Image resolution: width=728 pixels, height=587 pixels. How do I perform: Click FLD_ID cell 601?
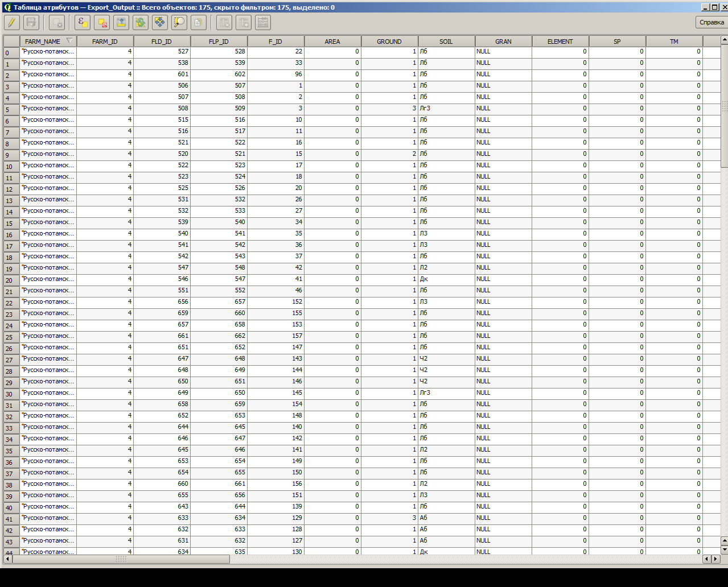[x=162, y=75]
